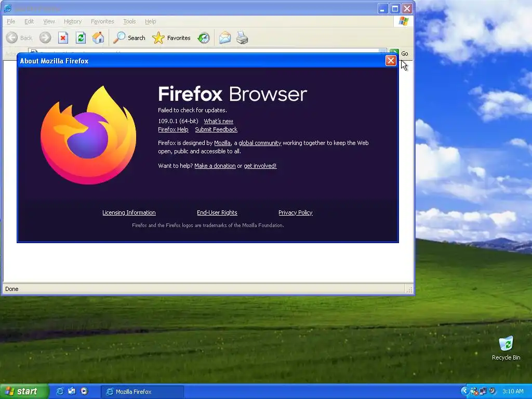Image resolution: width=532 pixels, height=399 pixels.
Task: Click the Mail envelope toolbar icon
Action: click(224, 37)
